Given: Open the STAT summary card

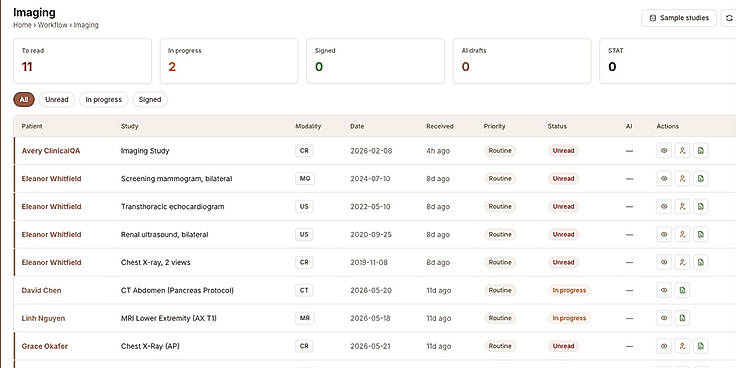Looking at the screenshot, I should click(667, 61).
